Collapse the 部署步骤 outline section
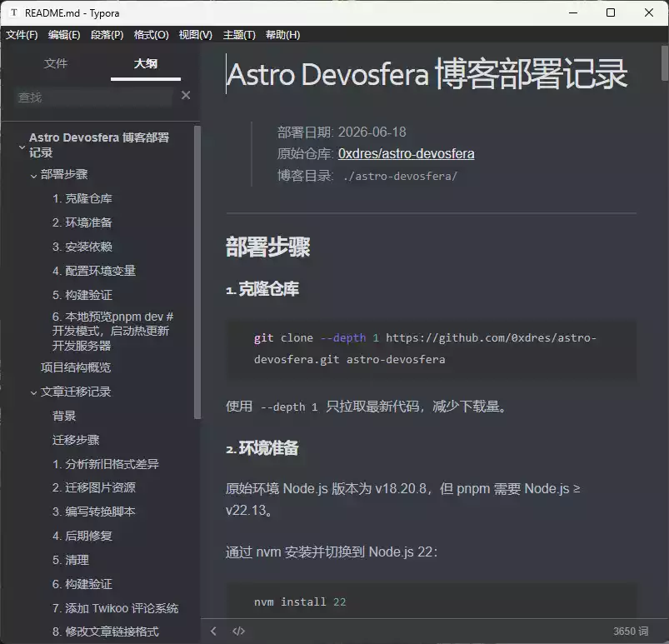This screenshot has width=669, height=644. click(x=33, y=176)
